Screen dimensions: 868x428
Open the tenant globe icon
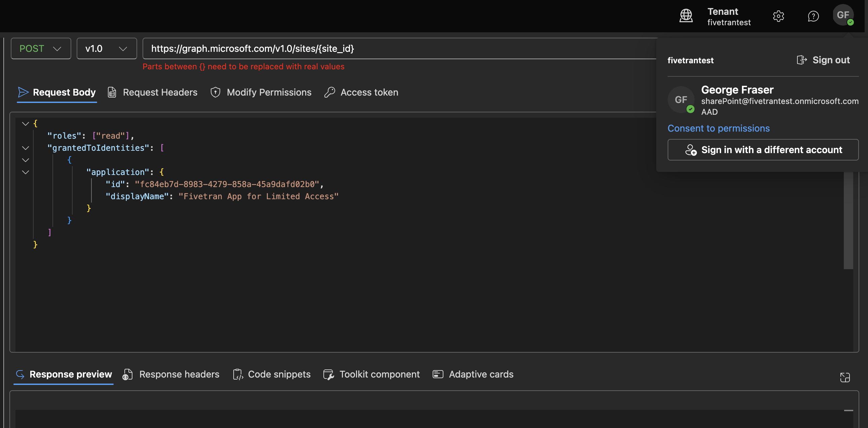point(686,16)
